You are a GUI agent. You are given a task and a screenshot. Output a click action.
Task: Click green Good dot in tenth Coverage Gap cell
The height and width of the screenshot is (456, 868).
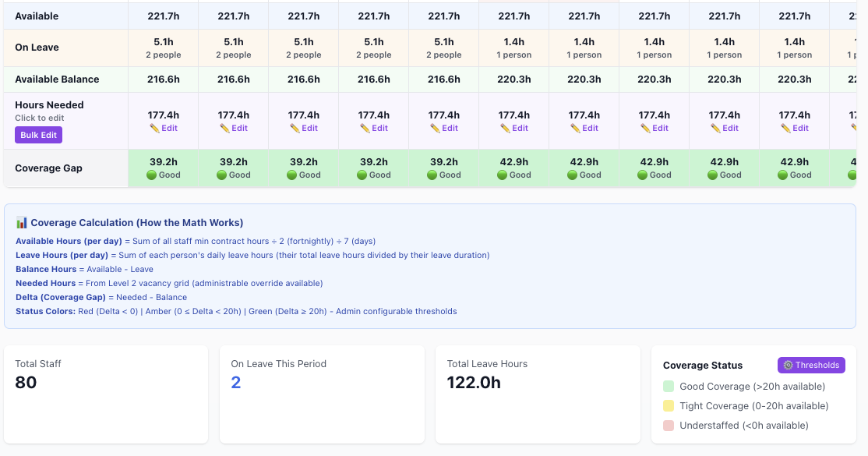coord(783,175)
